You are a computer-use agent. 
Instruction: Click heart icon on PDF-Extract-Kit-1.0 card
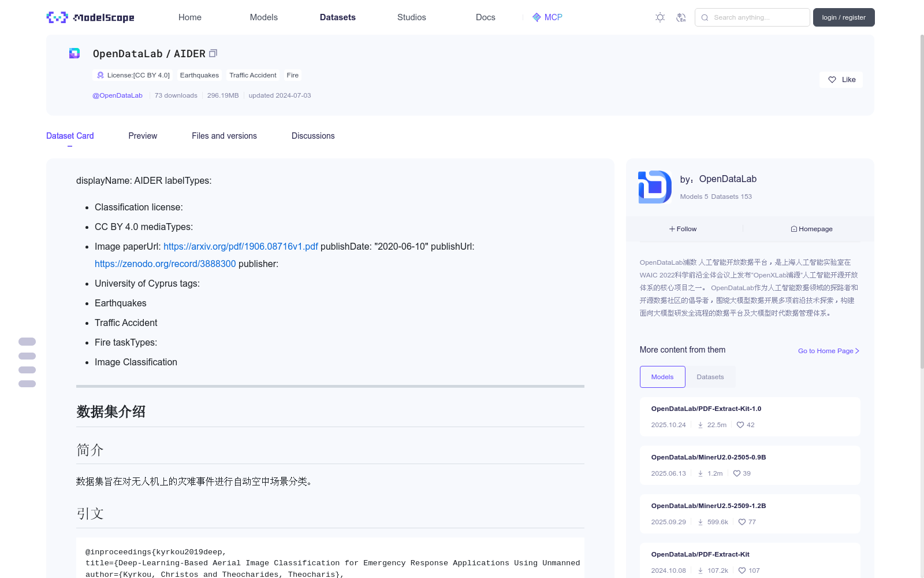[x=740, y=425]
